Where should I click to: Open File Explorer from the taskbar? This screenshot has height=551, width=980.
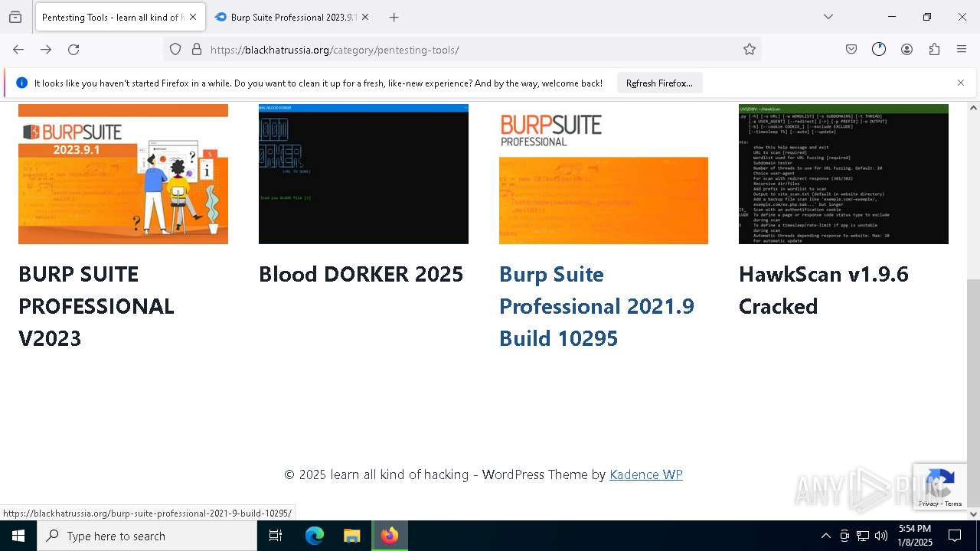(351, 536)
